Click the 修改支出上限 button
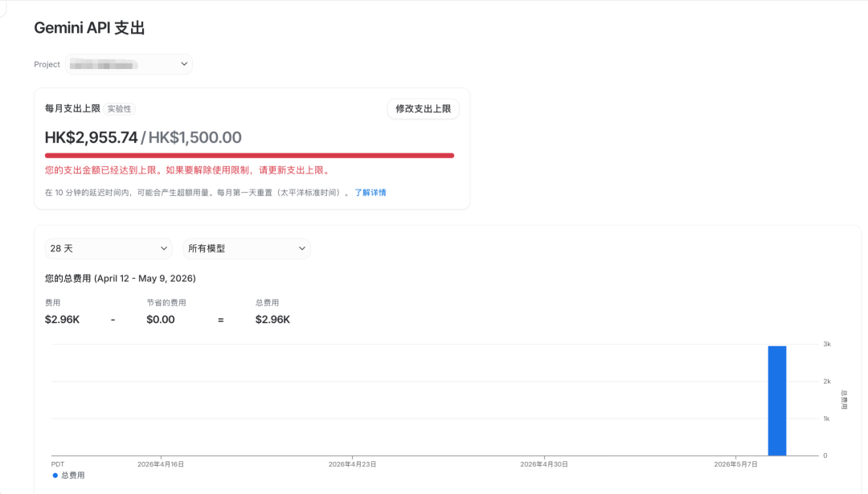Viewport: 868px width, 494px height. pos(423,109)
